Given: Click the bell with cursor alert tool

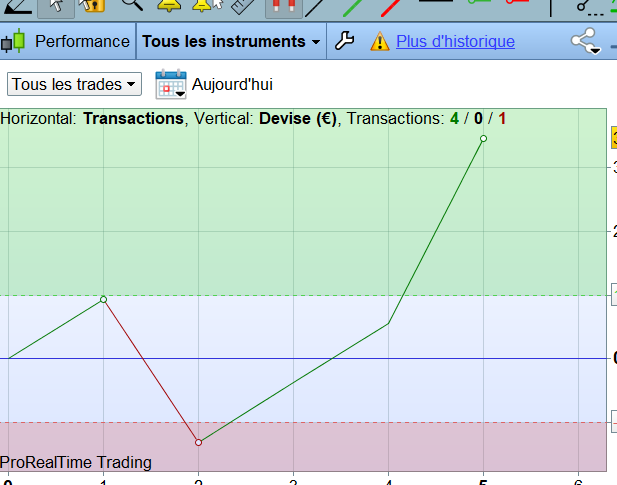Looking at the screenshot, I should 208,6.
